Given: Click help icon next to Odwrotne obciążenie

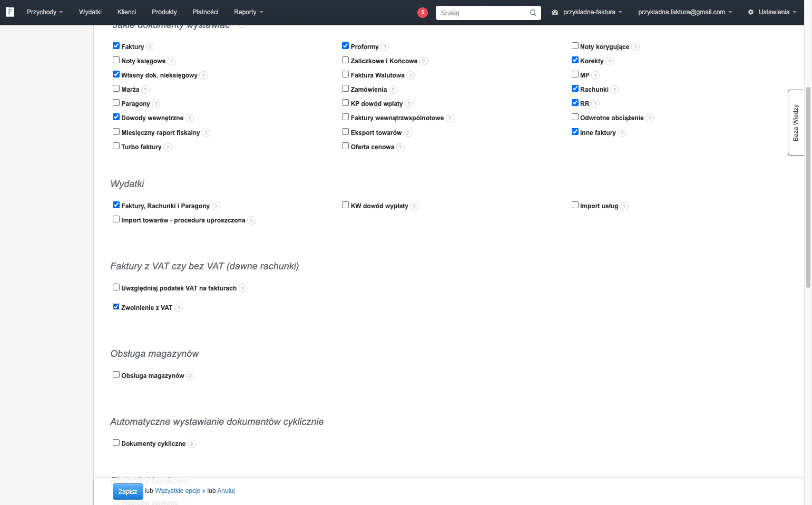Looking at the screenshot, I should coord(650,118).
